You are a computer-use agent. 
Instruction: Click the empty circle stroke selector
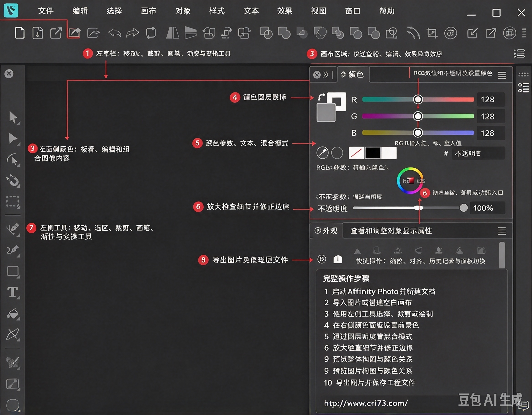337,153
